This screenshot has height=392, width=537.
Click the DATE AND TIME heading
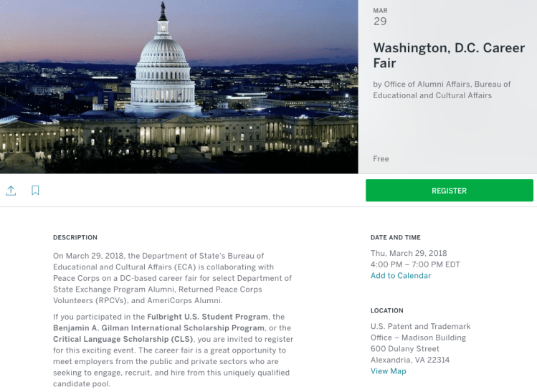pos(396,238)
